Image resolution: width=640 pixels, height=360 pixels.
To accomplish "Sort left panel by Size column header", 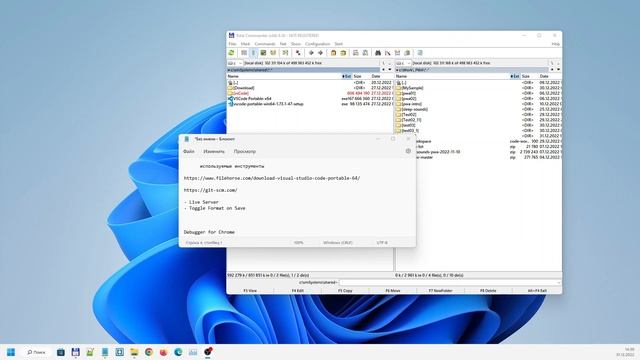I will pyautogui.click(x=361, y=76).
